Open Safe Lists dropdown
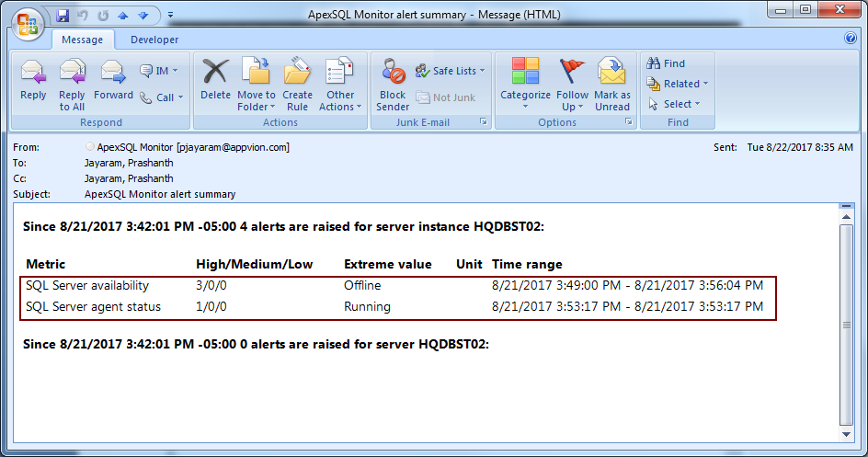This screenshot has height=457, width=868. pos(450,71)
